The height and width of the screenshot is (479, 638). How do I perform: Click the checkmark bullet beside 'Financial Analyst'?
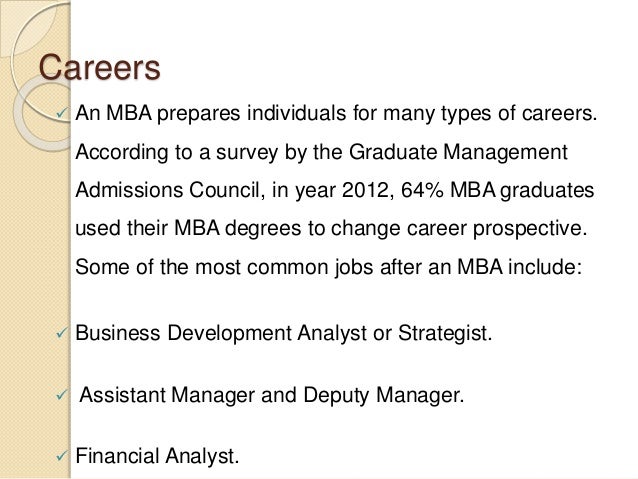62,456
